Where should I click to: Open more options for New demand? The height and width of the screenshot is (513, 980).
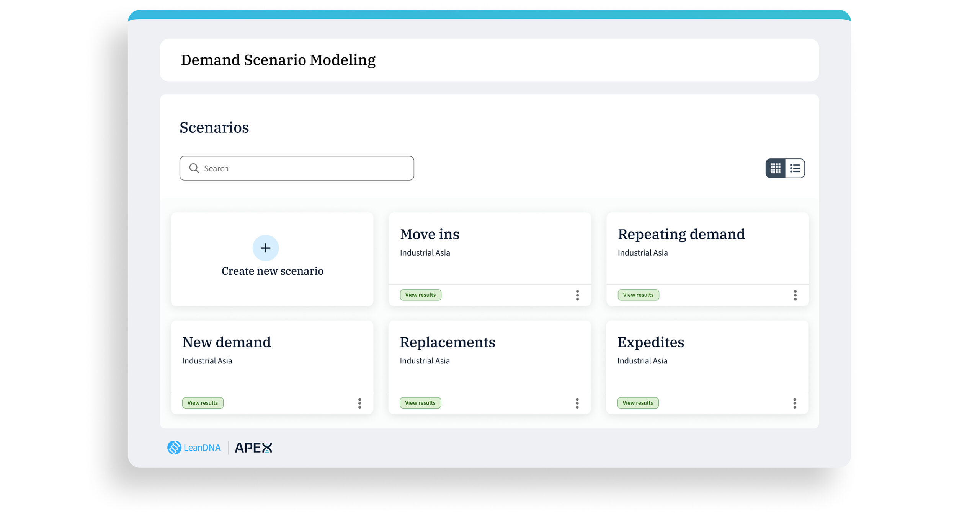pos(359,403)
